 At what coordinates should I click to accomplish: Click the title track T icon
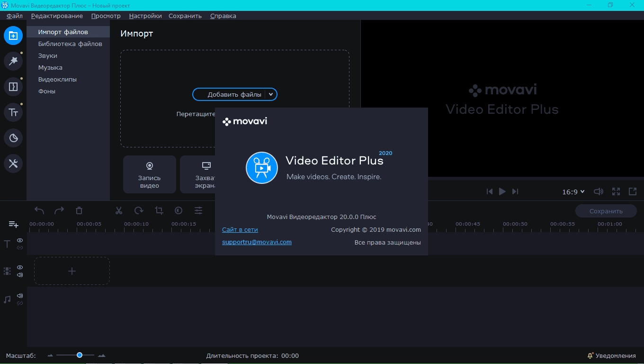click(7, 244)
